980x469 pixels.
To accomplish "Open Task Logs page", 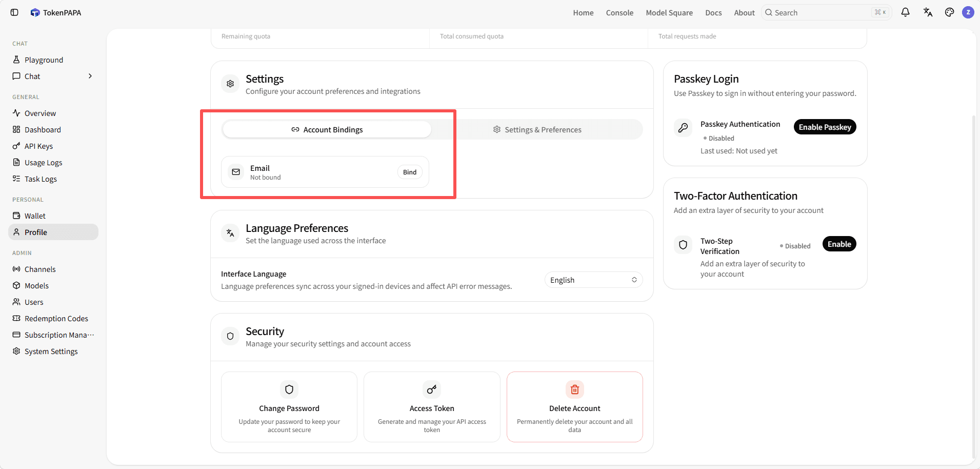I will point(53,179).
